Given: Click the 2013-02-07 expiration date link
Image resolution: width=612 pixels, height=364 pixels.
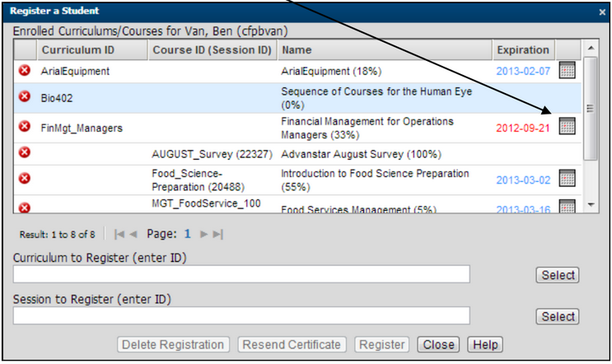Looking at the screenshot, I should [523, 72].
